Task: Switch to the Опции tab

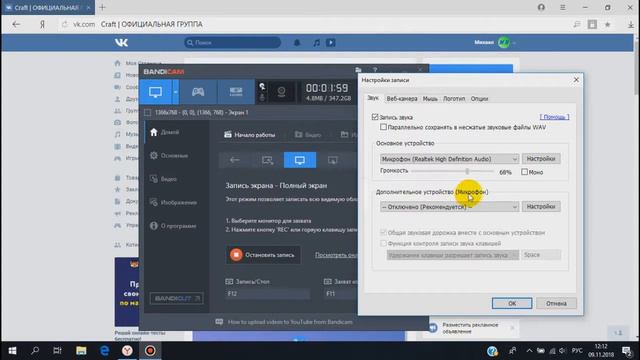Action: pyautogui.click(x=479, y=99)
